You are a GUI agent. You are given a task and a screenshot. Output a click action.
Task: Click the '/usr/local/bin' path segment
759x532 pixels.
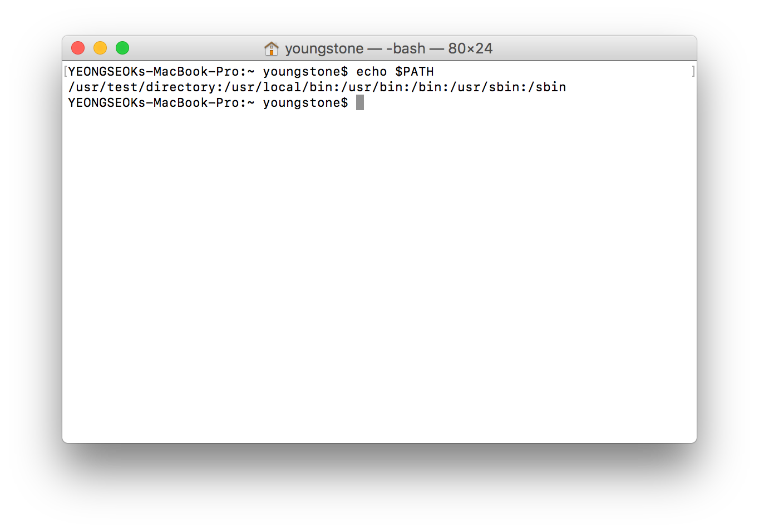[279, 87]
